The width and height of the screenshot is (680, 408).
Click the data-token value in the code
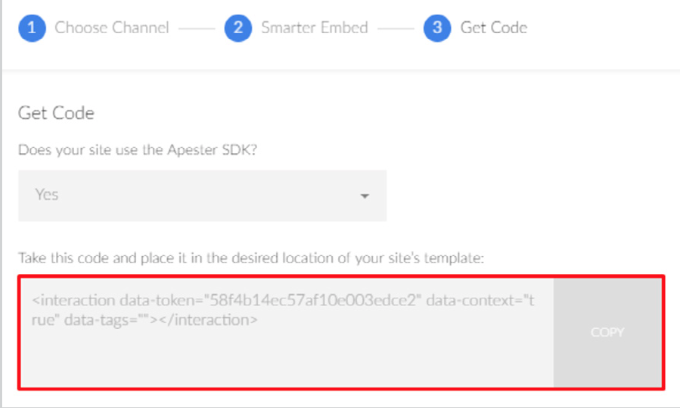coord(312,300)
